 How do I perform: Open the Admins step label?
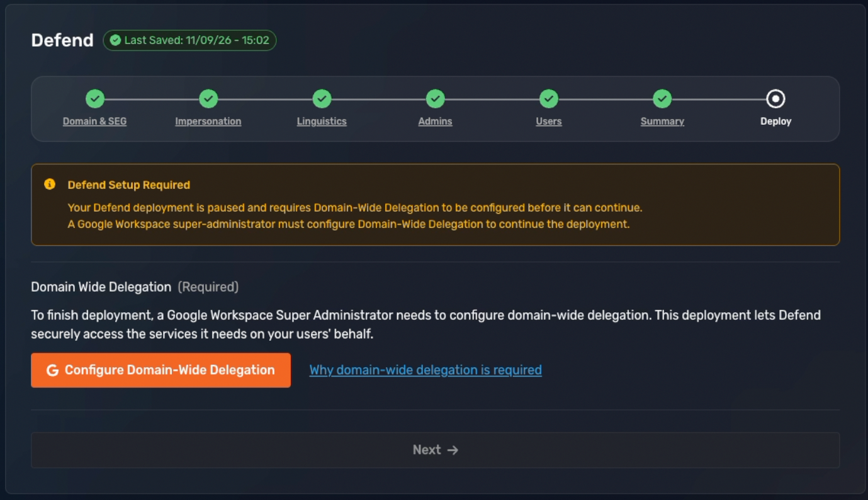point(435,122)
